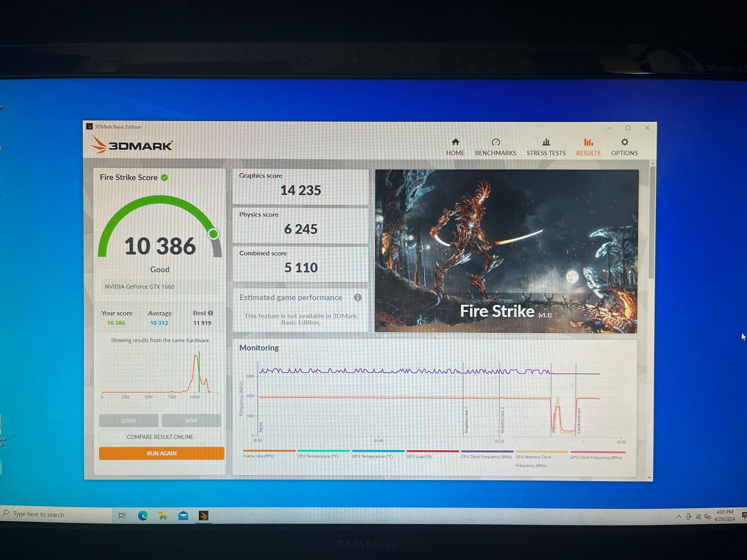Click the Combined score value 5 110
Image resolution: width=747 pixels, height=560 pixels.
pos(301,268)
